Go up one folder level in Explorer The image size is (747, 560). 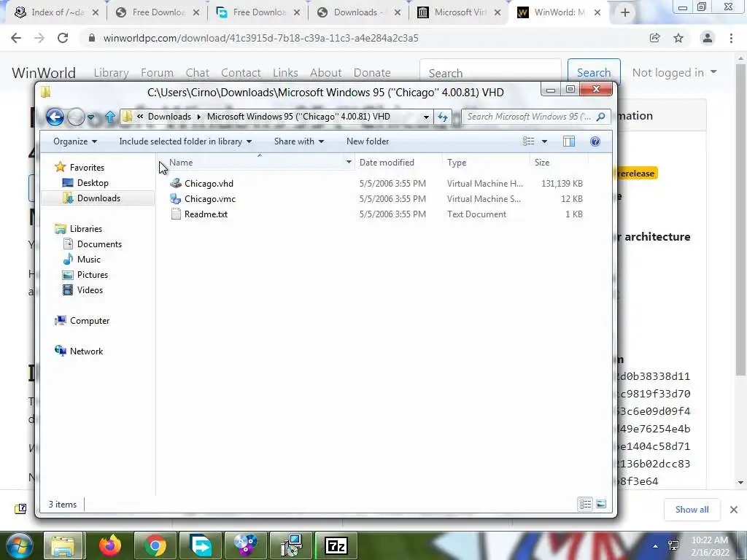point(110,117)
